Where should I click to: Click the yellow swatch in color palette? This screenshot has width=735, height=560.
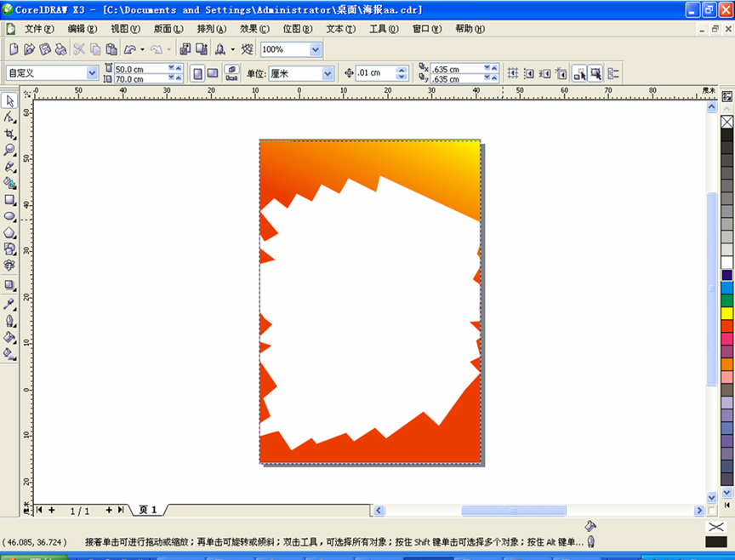point(726,313)
